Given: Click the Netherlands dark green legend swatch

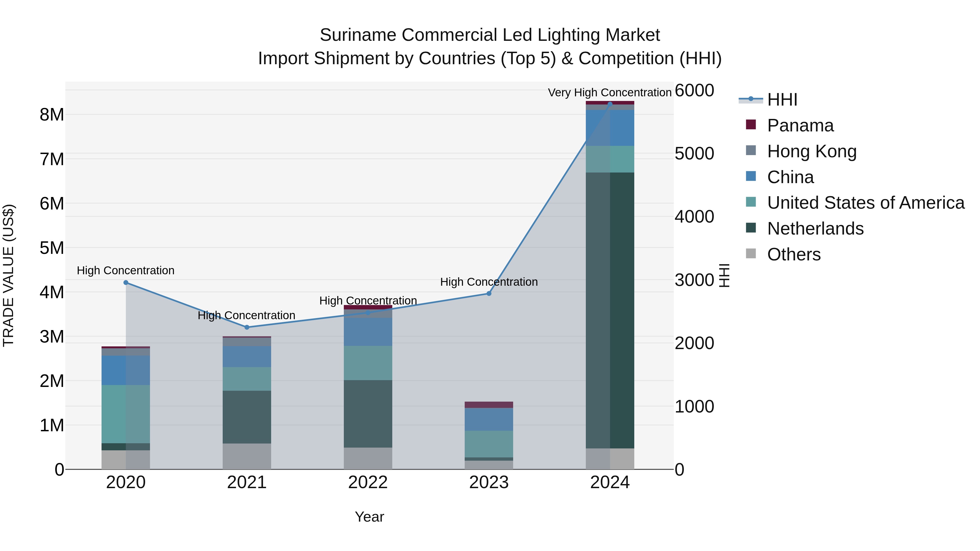Looking at the screenshot, I should point(751,227).
